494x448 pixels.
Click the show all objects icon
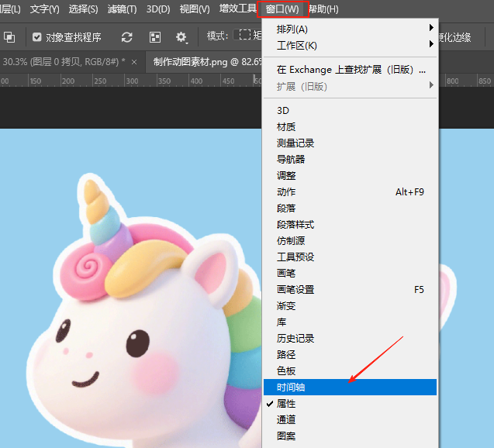click(x=154, y=37)
